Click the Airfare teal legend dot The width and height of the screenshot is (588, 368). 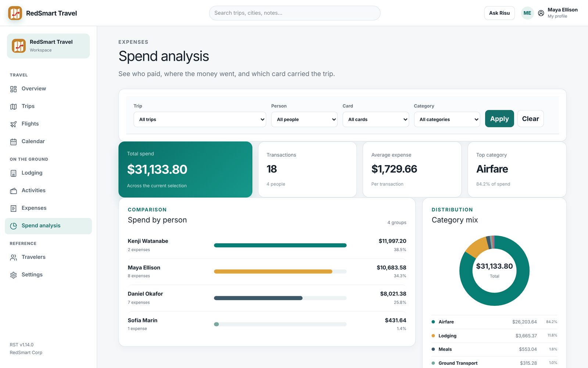[x=433, y=322]
